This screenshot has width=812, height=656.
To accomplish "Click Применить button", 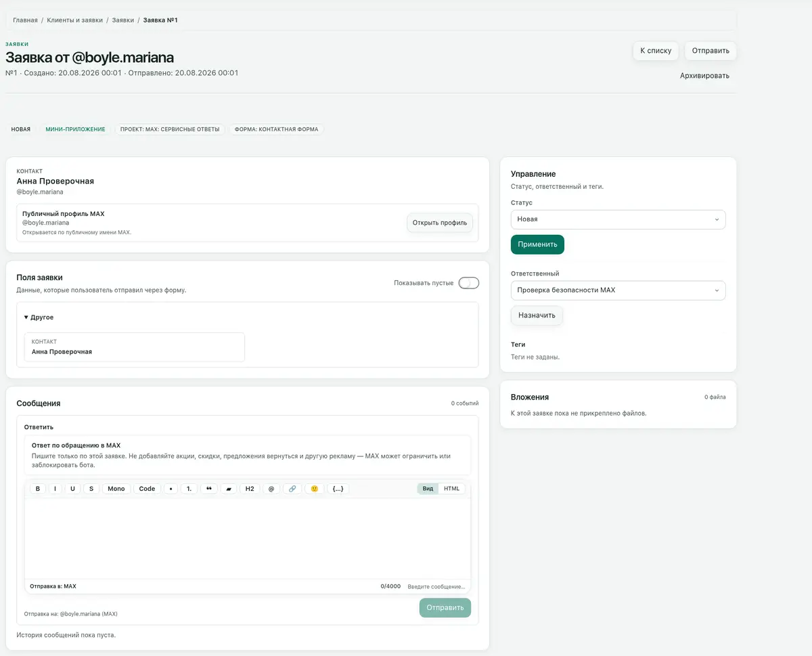I will tap(537, 244).
